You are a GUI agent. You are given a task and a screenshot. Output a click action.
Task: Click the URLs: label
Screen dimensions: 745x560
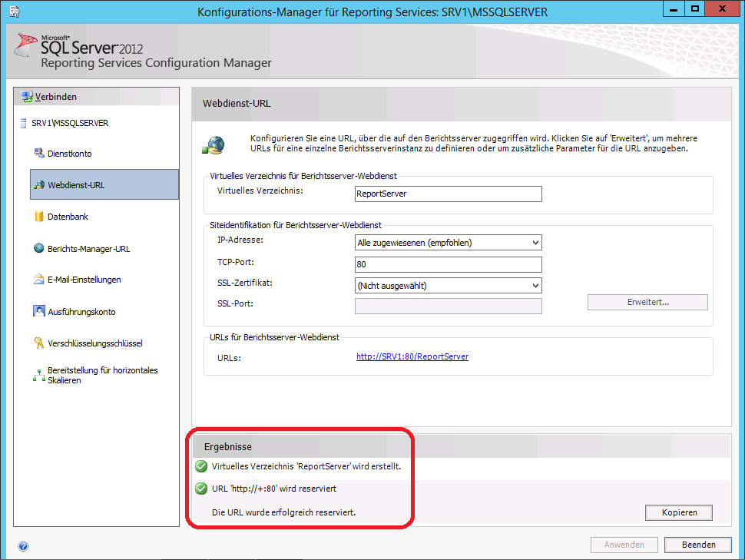[229, 358]
